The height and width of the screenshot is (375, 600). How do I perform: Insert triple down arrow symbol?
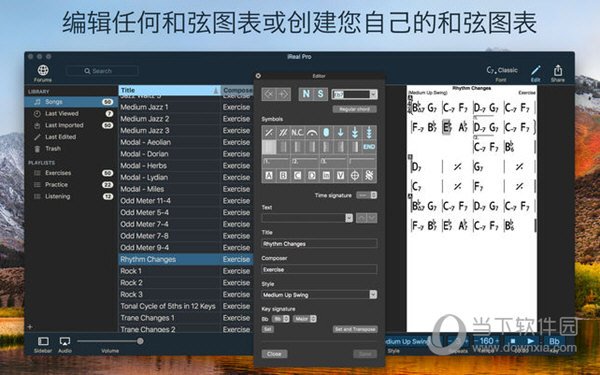369,132
